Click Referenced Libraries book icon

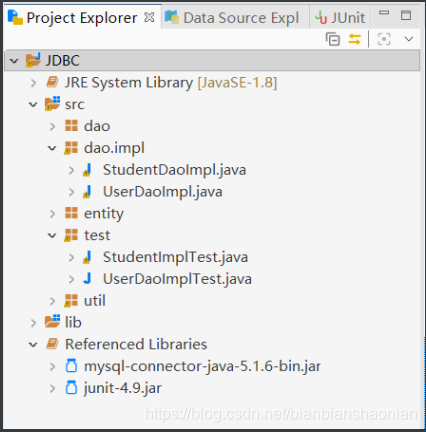pyautogui.click(x=52, y=344)
